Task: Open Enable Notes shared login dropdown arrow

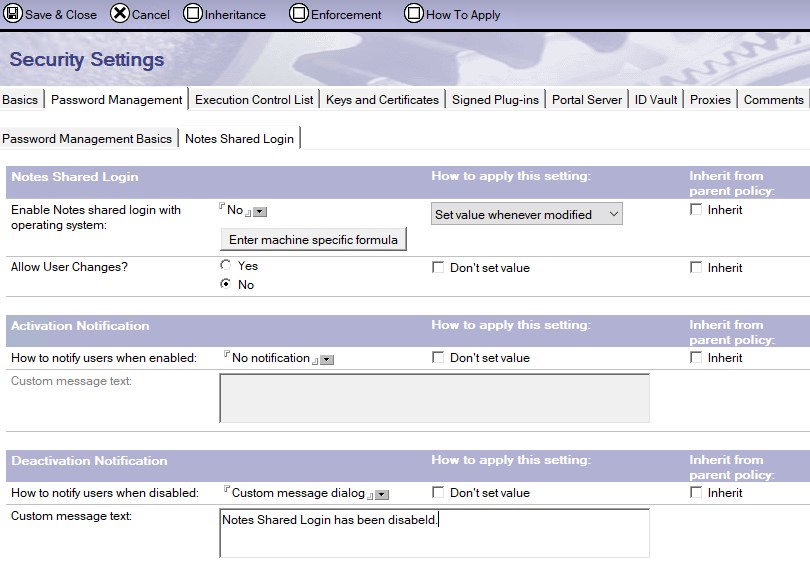Action: click(x=260, y=212)
